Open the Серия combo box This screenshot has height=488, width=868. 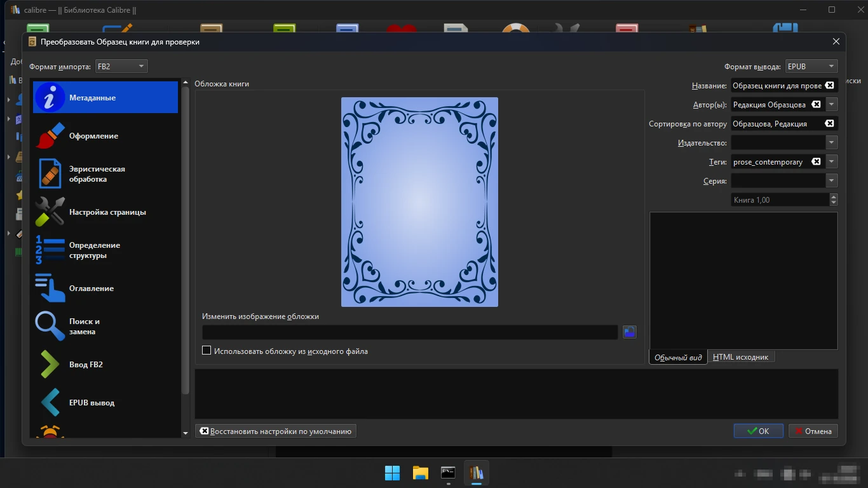pos(784,180)
